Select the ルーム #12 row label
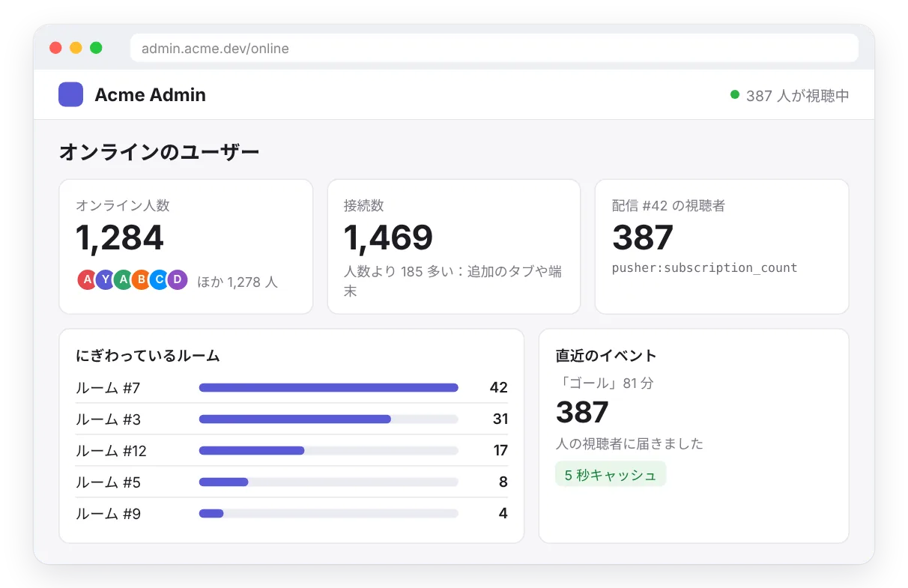The width and height of the screenshot is (908, 588). 111,451
